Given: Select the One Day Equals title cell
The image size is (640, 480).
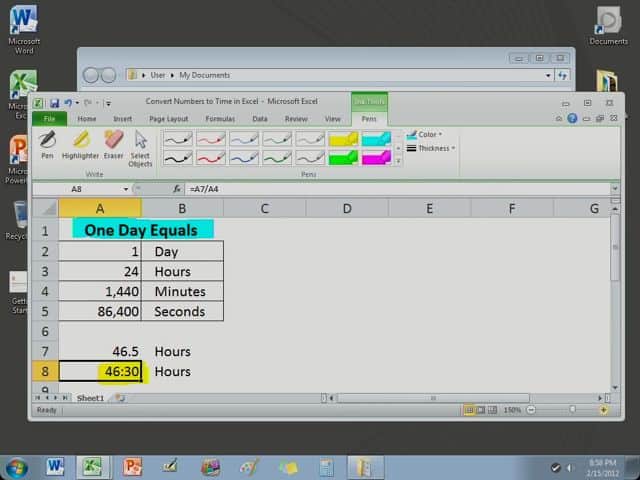Looking at the screenshot, I should coord(141,230).
